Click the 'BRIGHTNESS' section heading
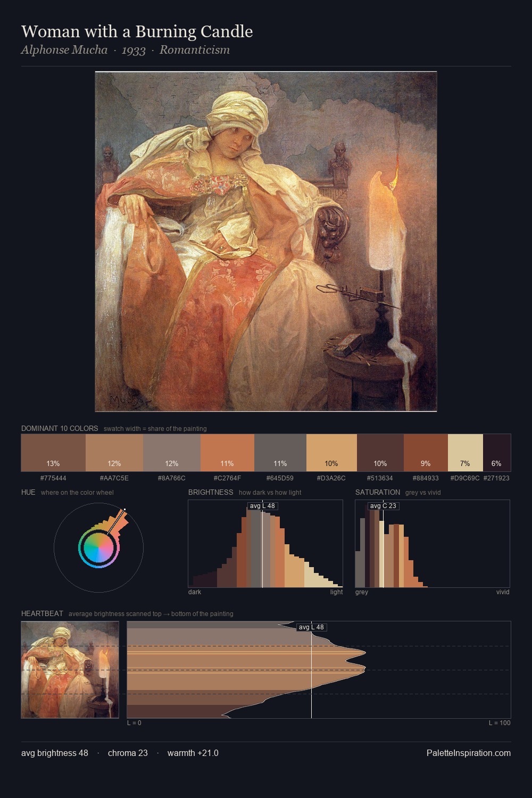532x798 pixels. (x=211, y=492)
